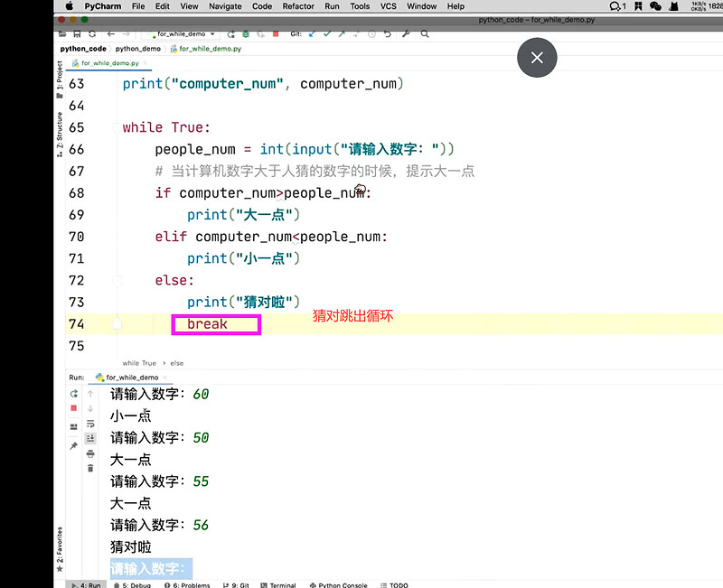Image resolution: width=723 pixels, height=588 pixels.
Task: Click the Git Push green arrow
Action: [x=342, y=34]
